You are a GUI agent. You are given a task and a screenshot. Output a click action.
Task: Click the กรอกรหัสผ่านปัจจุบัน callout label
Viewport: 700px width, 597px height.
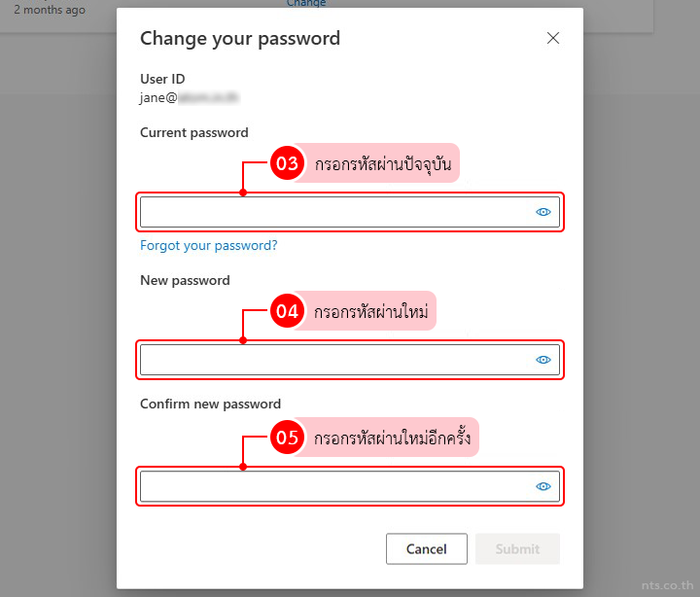pos(383,164)
